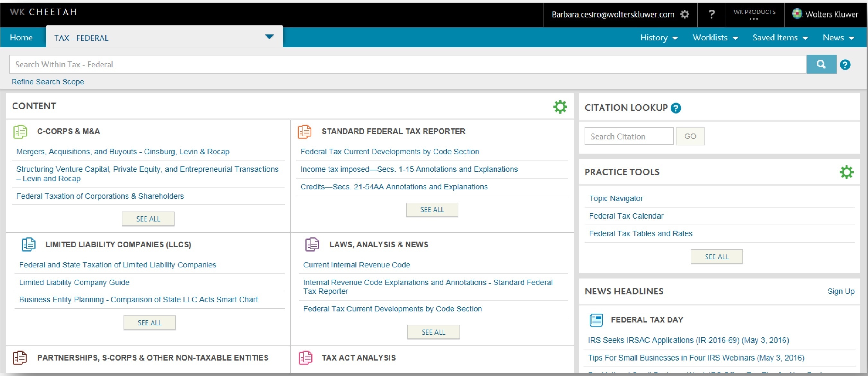The width and height of the screenshot is (868, 376).
Task: Click See All under Practice Tools
Action: [x=717, y=257]
